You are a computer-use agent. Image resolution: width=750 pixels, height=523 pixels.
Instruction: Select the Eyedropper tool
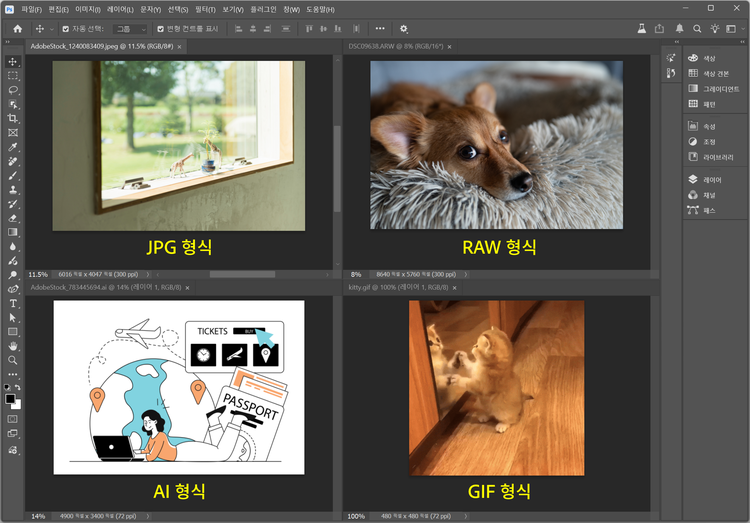[12, 147]
